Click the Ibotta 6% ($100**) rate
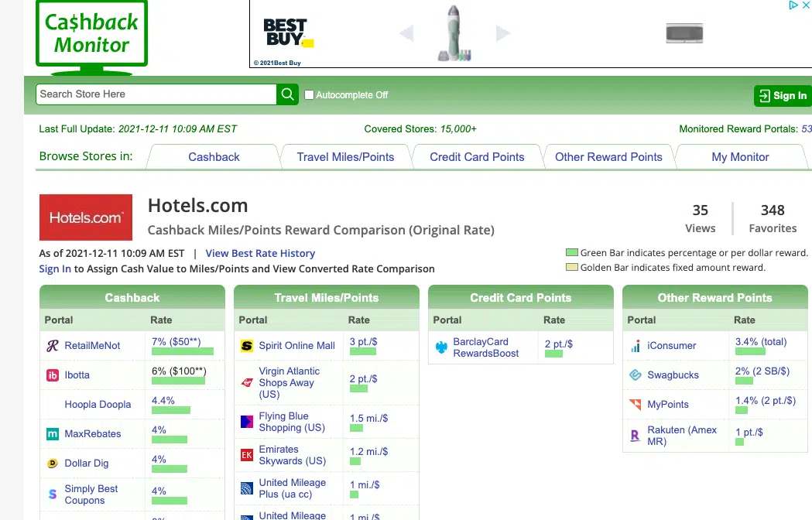The height and width of the screenshot is (520, 812). [179, 371]
